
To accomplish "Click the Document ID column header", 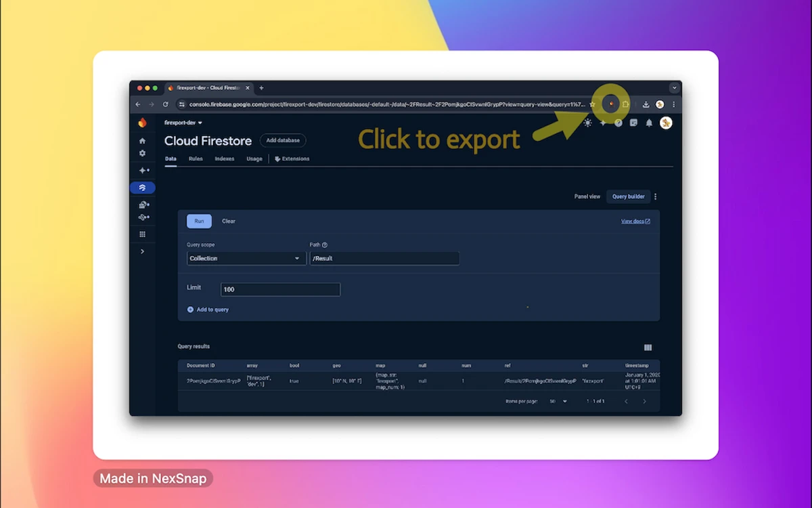I will tap(201, 366).
